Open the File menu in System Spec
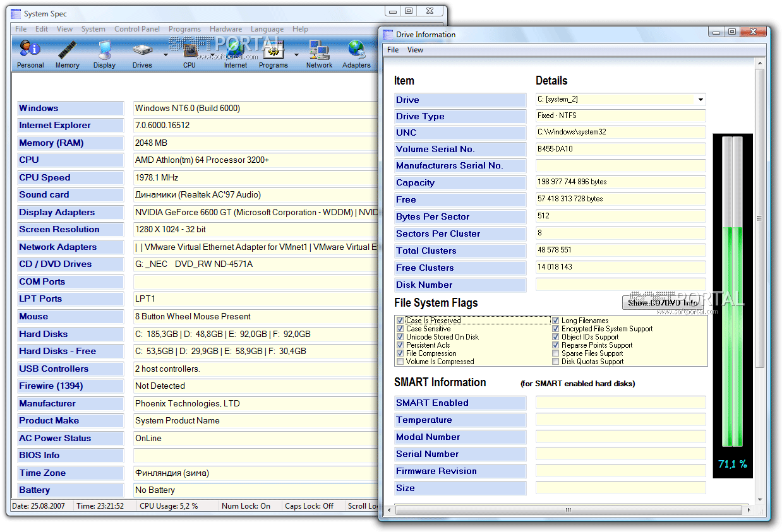Image resolution: width=782 pixels, height=532 pixels. (x=21, y=29)
